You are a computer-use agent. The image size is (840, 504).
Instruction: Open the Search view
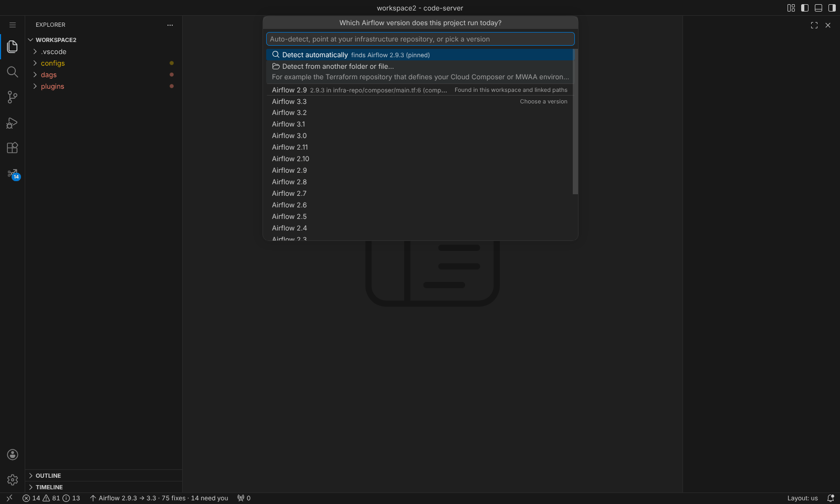click(x=13, y=72)
